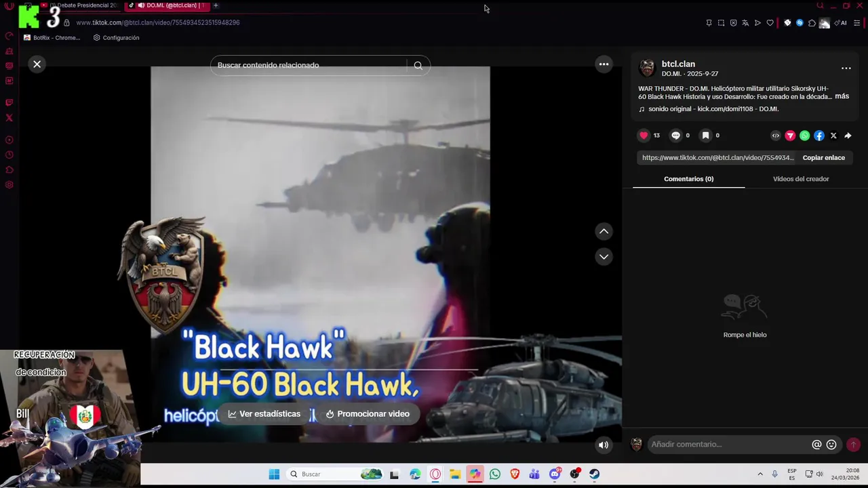Like the video with heart icon
This screenshot has height=488, width=868.
click(x=644, y=136)
